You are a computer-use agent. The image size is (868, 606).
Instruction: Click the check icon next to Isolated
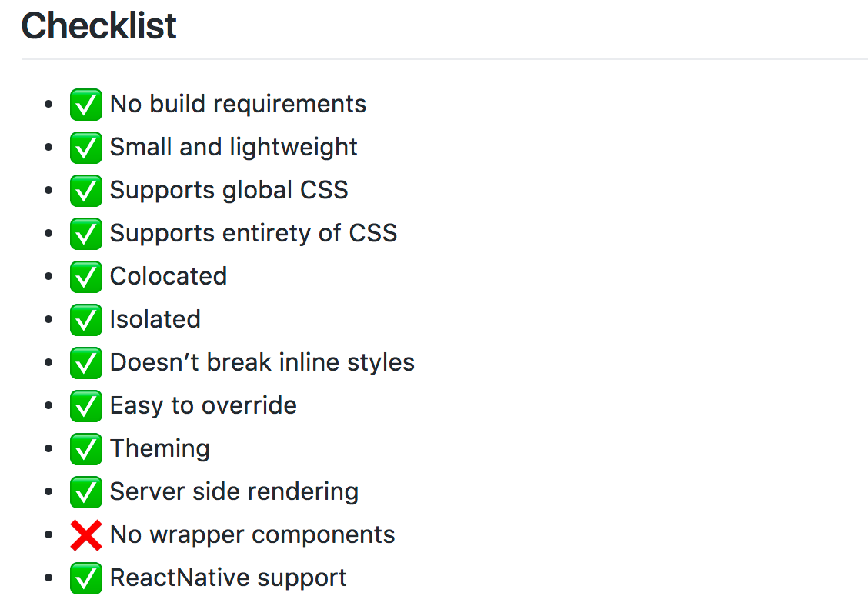coord(86,320)
